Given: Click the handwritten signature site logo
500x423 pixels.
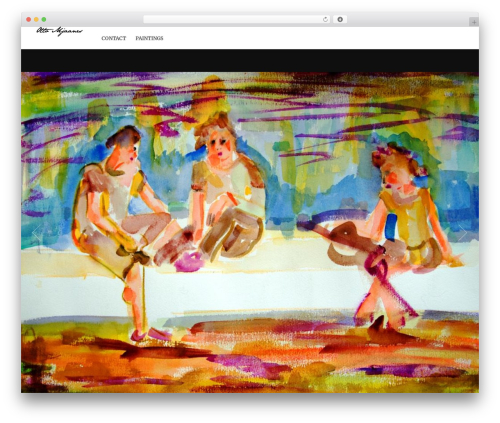Looking at the screenshot, I should coord(59,31).
